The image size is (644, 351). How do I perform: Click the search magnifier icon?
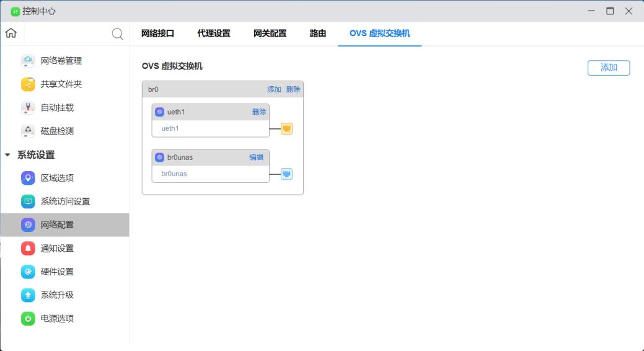[x=117, y=34]
